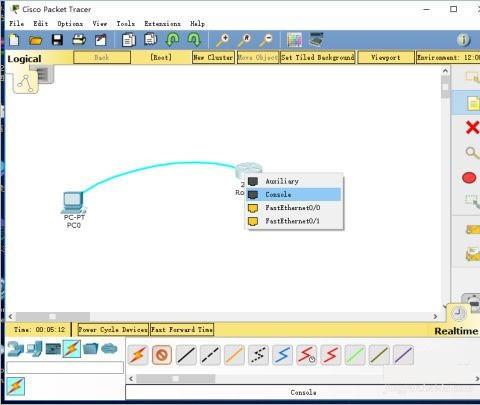Select the Network Devices category icon
Viewport: 480px width, 405px height.
(15, 349)
